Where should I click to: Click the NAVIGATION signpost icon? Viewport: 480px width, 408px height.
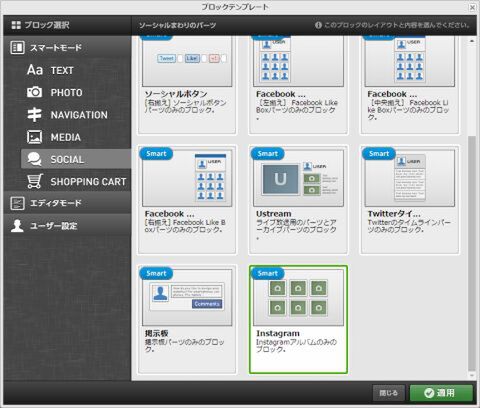coord(34,114)
